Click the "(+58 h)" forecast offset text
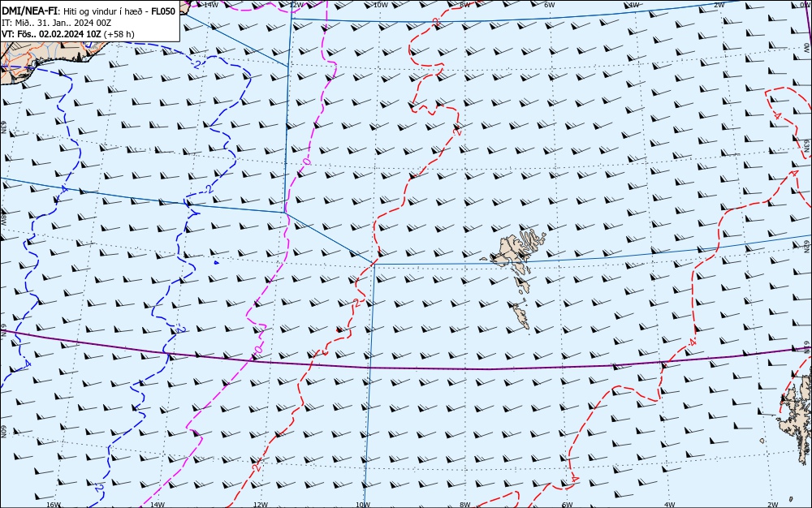This screenshot has width=812, height=508. tap(119, 34)
